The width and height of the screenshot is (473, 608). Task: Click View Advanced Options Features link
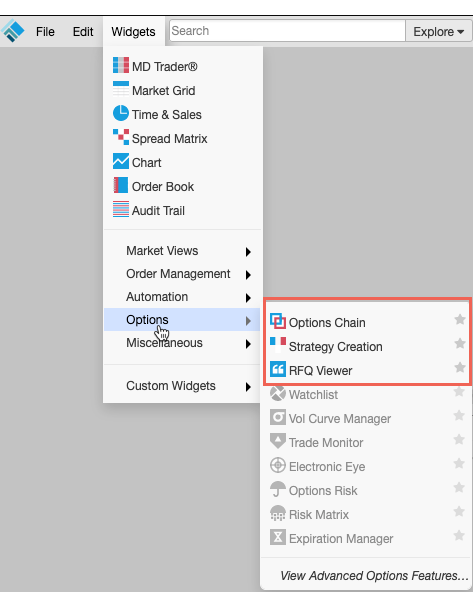(x=374, y=575)
